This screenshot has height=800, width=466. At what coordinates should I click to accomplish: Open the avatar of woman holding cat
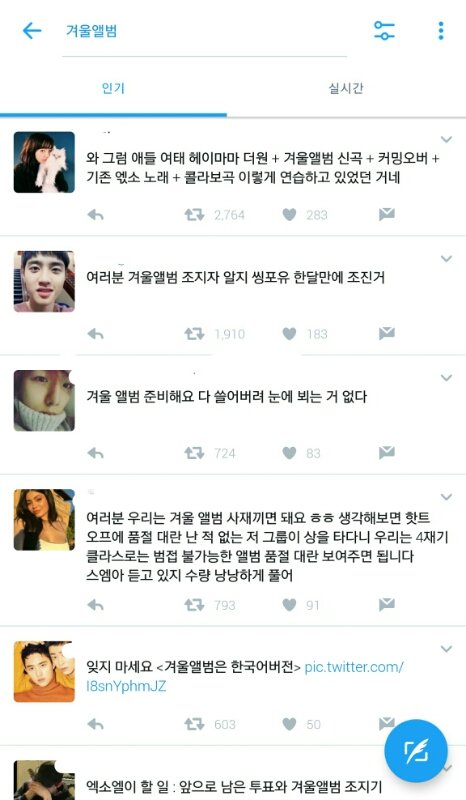click(x=44, y=162)
